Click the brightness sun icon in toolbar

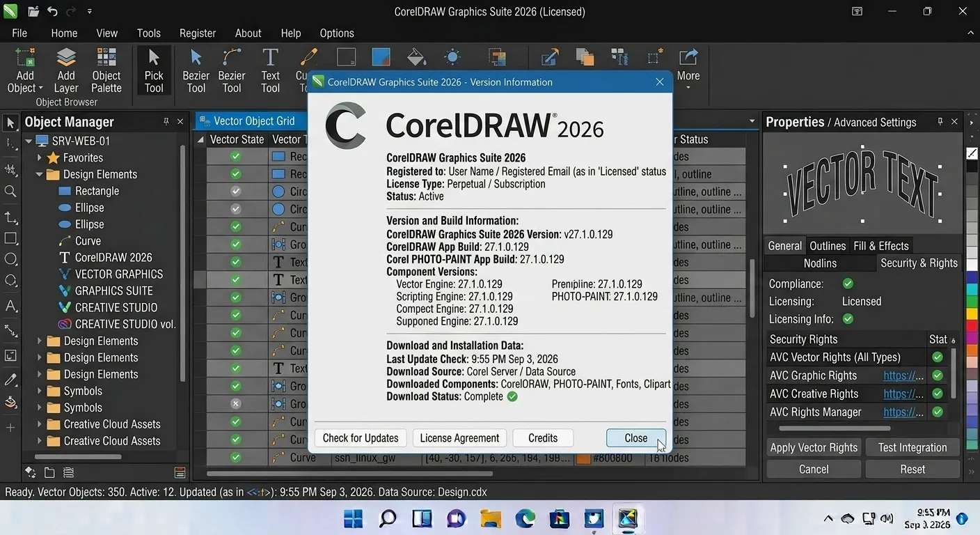pos(452,57)
